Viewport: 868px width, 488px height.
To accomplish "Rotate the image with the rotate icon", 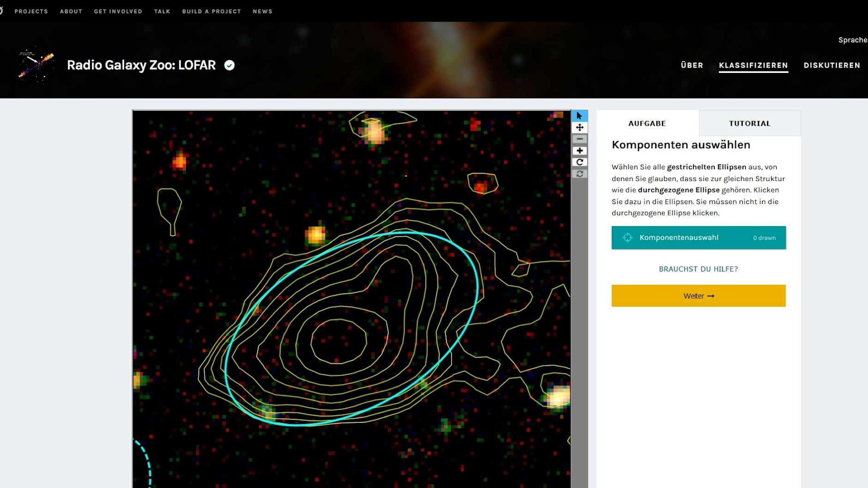I will (579, 162).
